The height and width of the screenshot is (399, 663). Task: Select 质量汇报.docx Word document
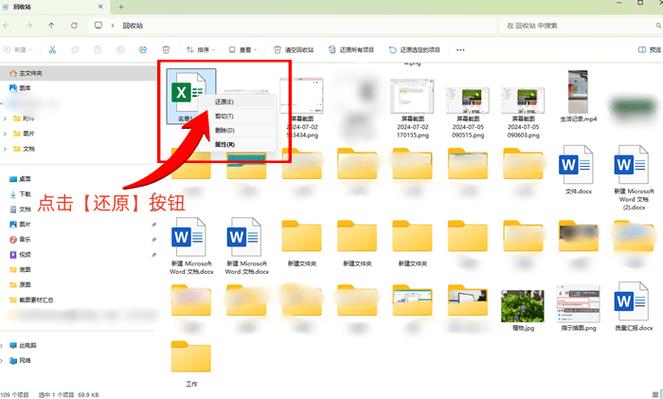633,301
